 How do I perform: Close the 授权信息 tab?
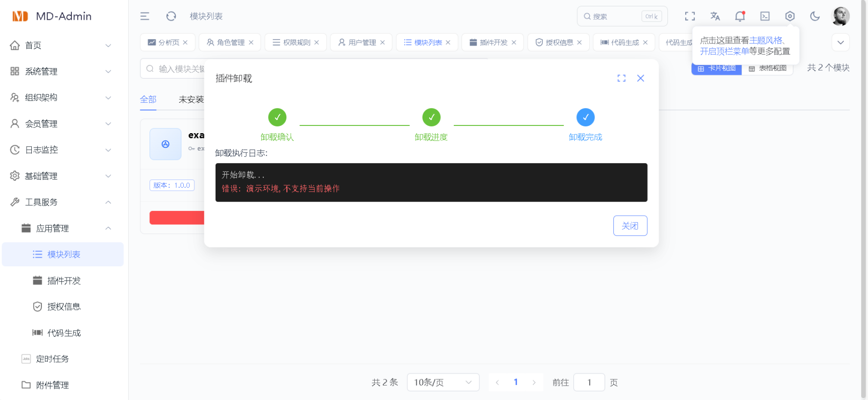point(580,42)
